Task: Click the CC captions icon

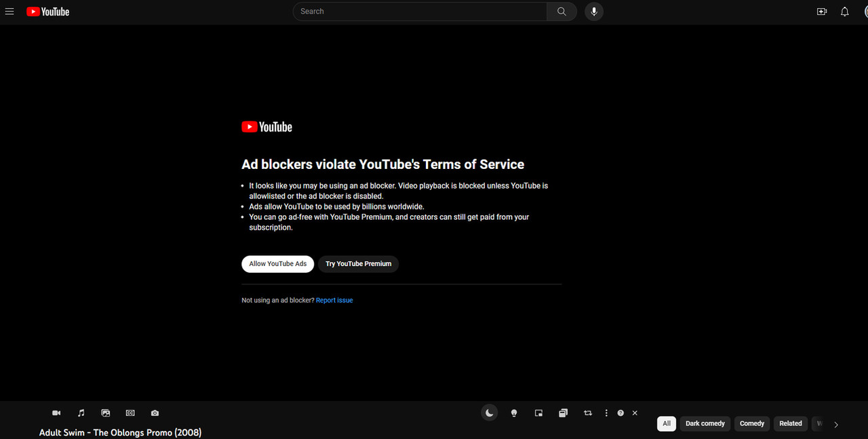Action: [x=130, y=413]
